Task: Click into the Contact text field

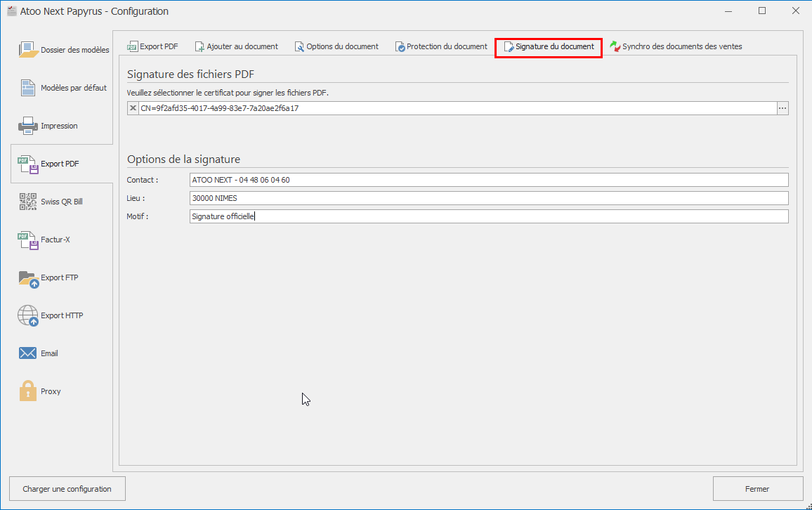Action: pos(488,180)
